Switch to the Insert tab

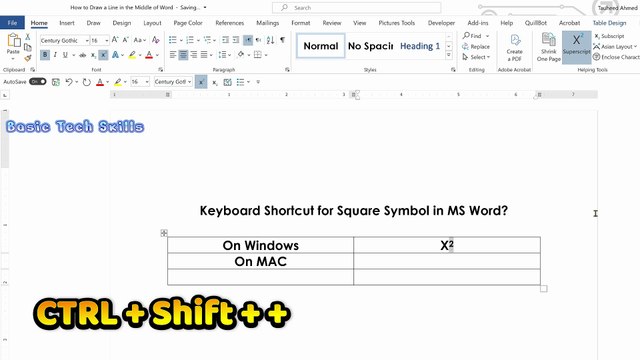pos(67,23)
